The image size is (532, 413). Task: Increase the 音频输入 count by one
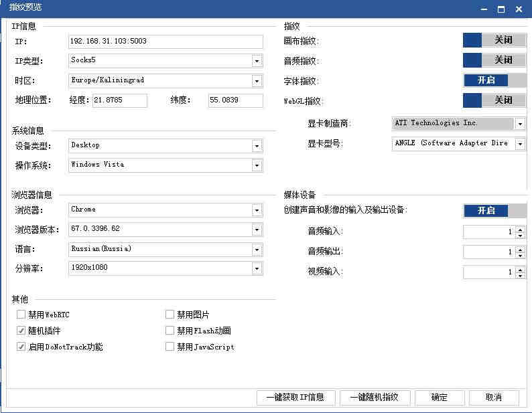pos(520,229)
